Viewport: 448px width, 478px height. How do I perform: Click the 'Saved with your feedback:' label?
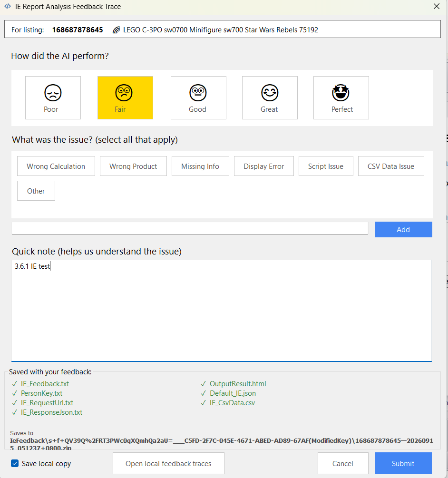pos(50,372)
